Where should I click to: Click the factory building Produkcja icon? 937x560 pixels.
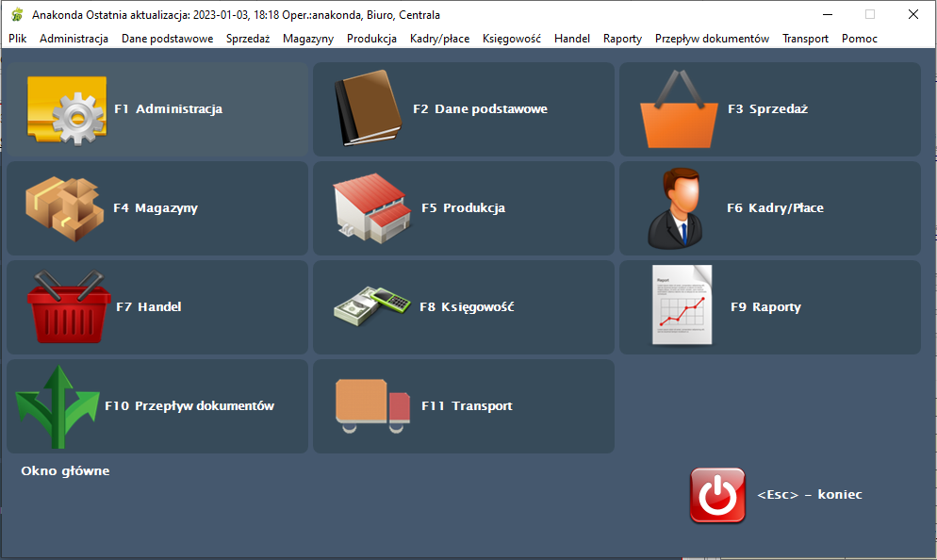(x=372, y=208)
